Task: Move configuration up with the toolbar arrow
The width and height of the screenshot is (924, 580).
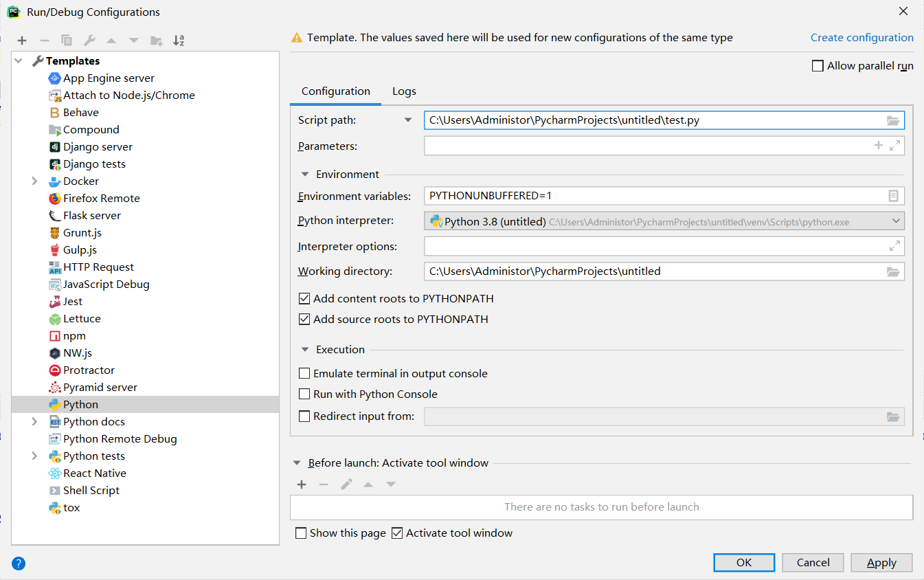Action: [x=111, y=41]
